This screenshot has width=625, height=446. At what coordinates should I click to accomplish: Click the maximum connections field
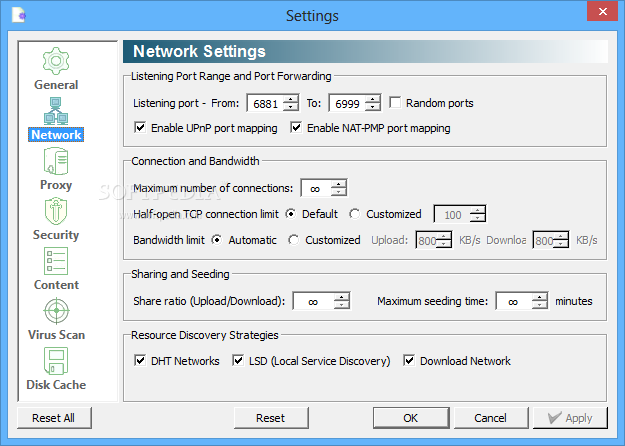click(x=316, y=188)
